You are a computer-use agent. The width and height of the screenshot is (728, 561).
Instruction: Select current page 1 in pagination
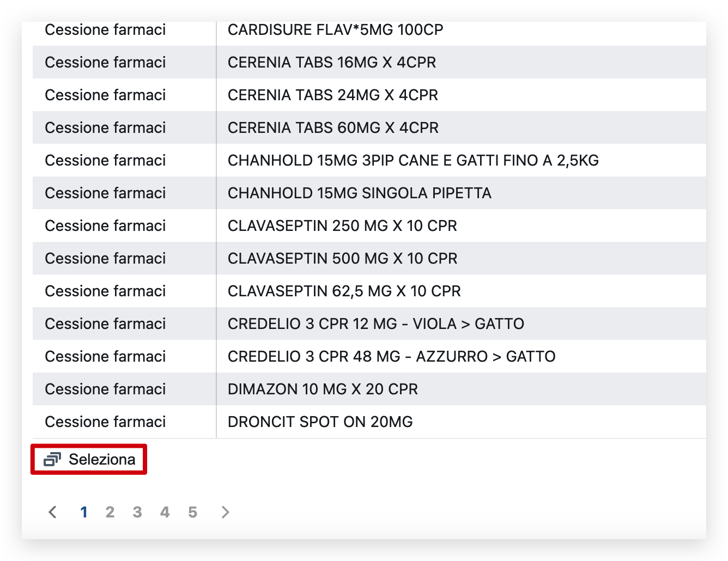83,512
